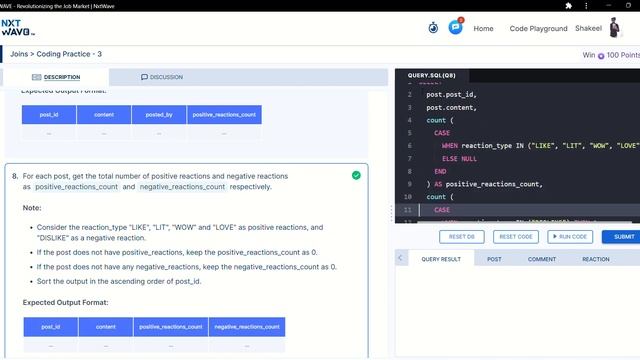Collapse the result panel with left chevron
This screenshot has height=360, width=640.
coord(401,258)
